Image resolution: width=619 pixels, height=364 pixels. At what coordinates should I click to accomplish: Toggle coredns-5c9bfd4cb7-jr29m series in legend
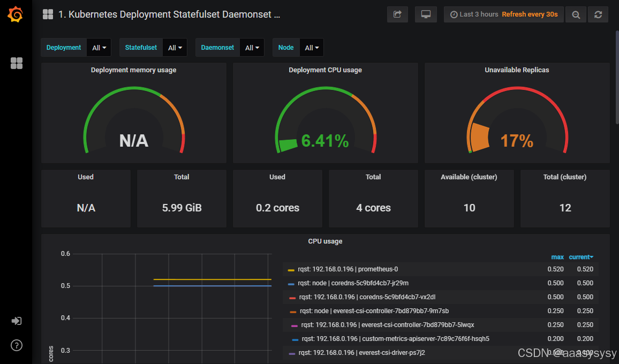[353, 283]
